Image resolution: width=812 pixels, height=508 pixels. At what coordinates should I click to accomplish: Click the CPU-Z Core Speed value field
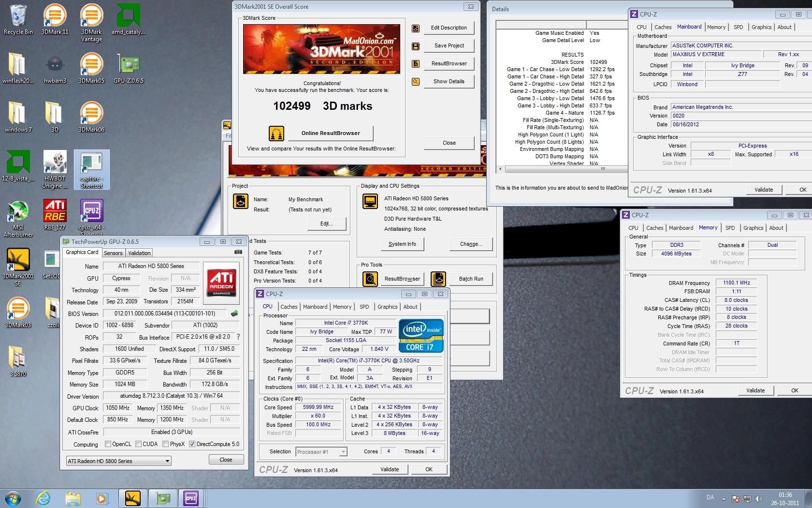(x=318, y=407)
